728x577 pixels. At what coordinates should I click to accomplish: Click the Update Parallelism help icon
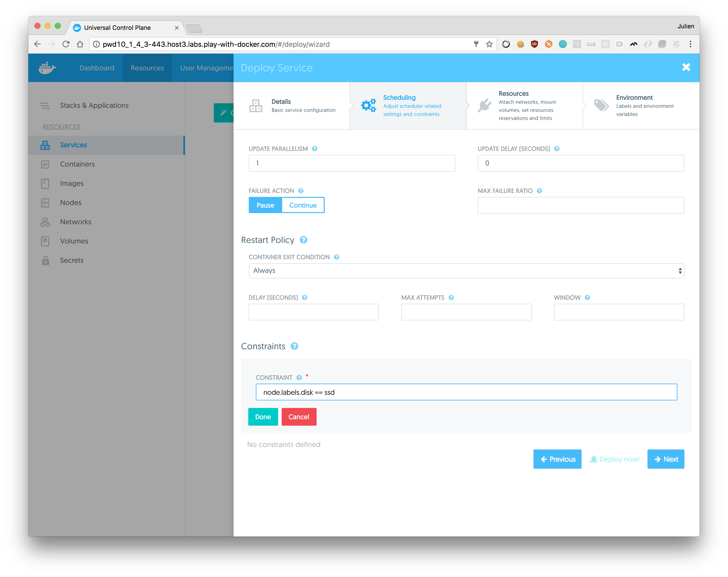(x=314, y=149)
